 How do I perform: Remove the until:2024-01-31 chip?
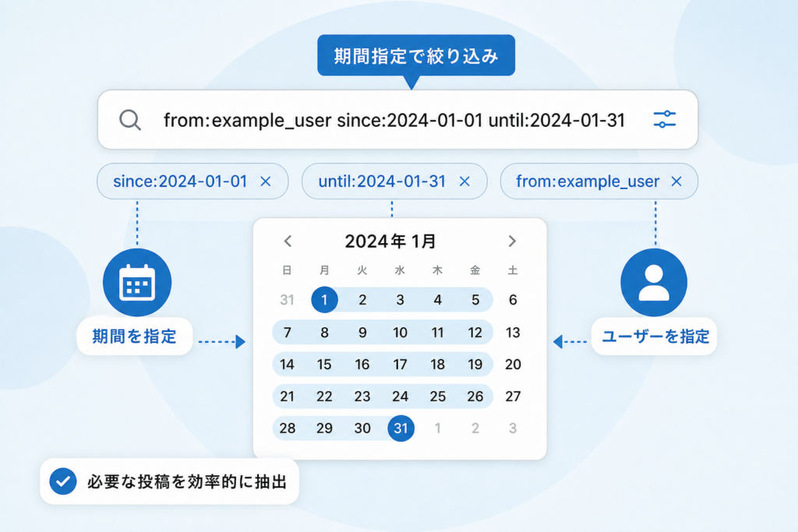[464, 181]
